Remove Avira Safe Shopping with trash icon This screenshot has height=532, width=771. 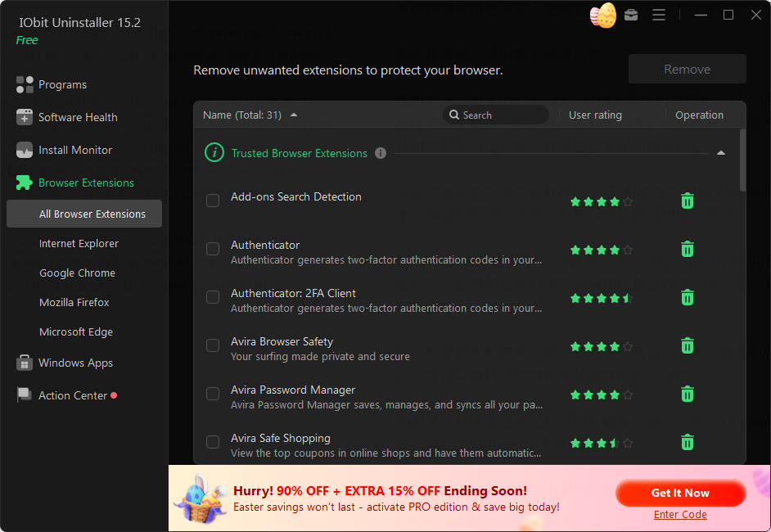tap(688, 442)
